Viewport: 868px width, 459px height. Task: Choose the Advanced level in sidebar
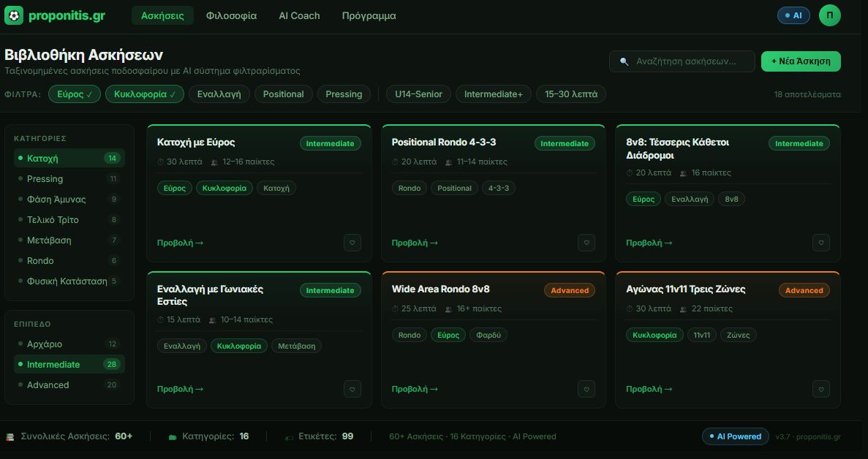click(x=48, y=385)
